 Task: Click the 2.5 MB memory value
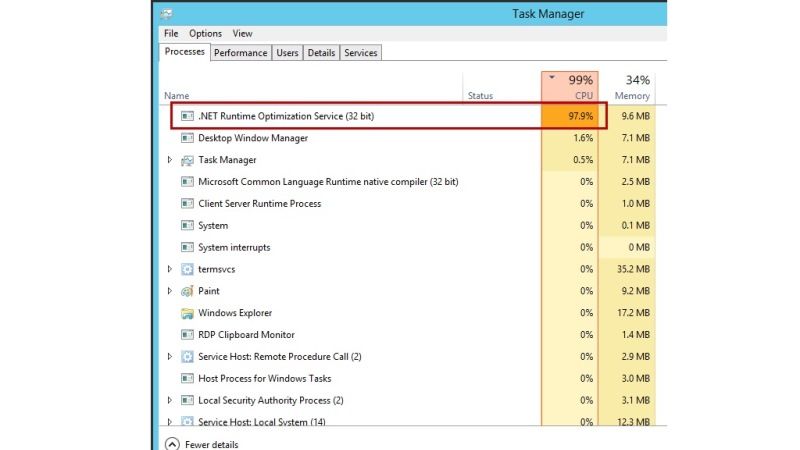635,182
